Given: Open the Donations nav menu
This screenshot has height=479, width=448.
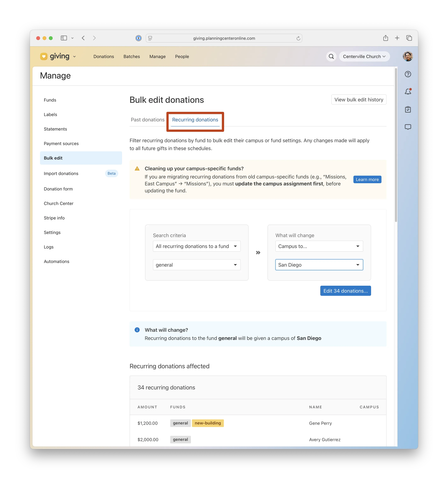Looking at the screenshot, I should click(x=104, y=56).
